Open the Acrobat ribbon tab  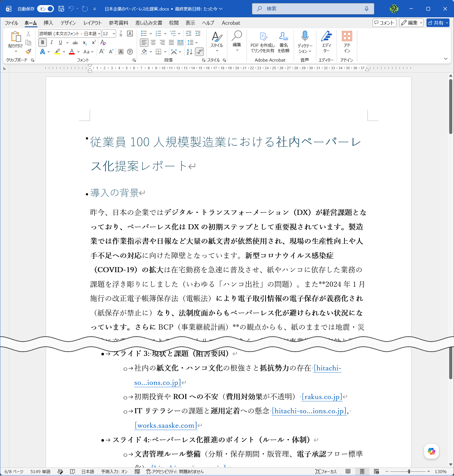[231, 23]
